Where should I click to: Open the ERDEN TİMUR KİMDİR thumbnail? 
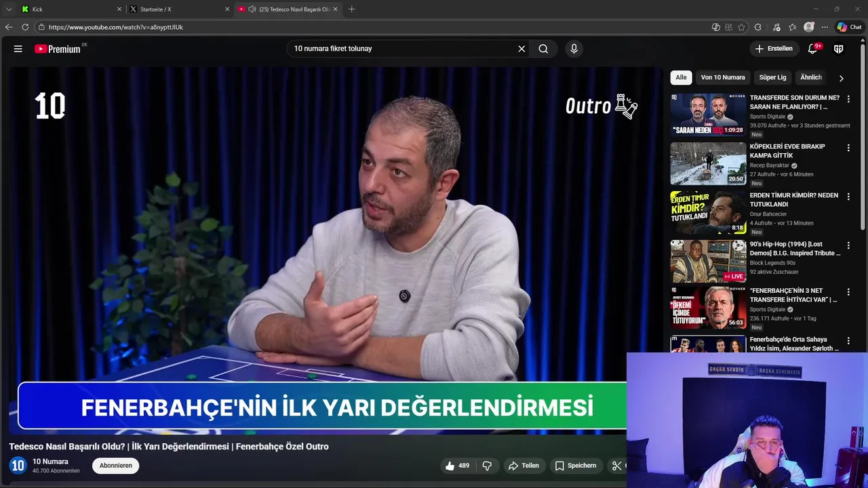click(708, 212)
